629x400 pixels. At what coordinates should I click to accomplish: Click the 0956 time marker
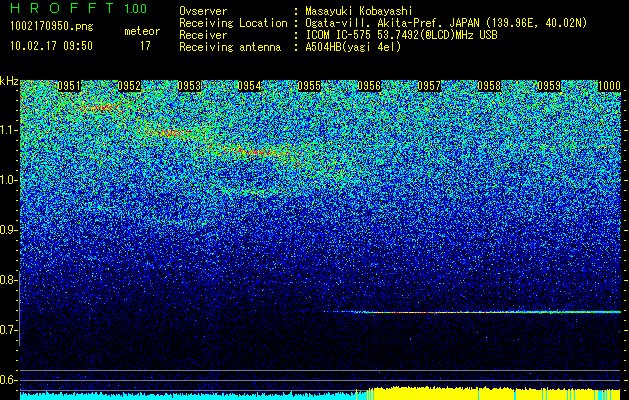pyautogui.click(x=369, y=86)
